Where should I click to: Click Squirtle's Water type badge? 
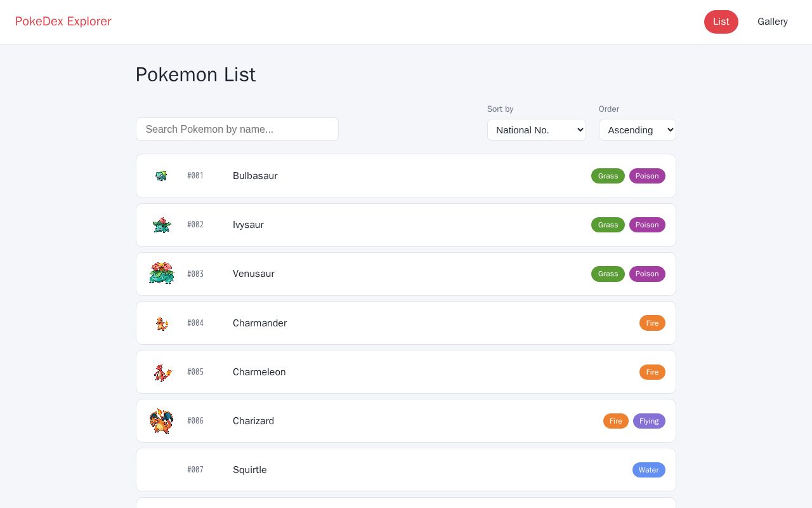tap(649, 470)
